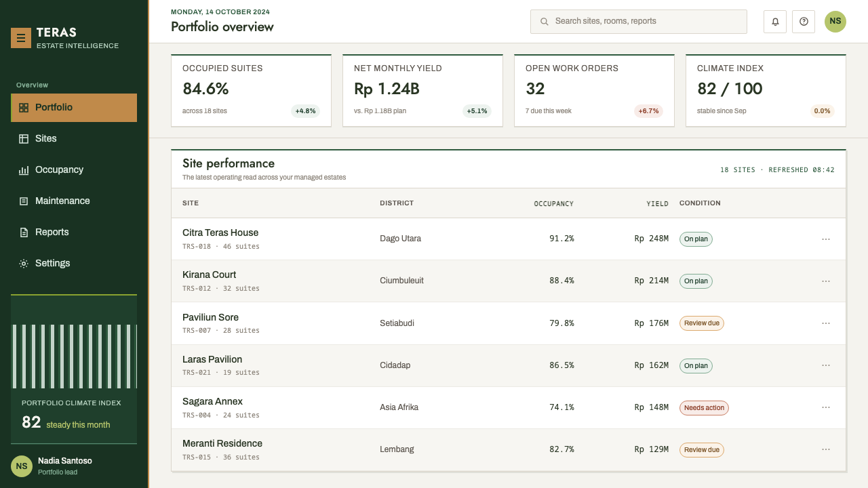Open the NS user avatar in header
Viewport: 868px width, 488px height.
(x=835, y=22)
